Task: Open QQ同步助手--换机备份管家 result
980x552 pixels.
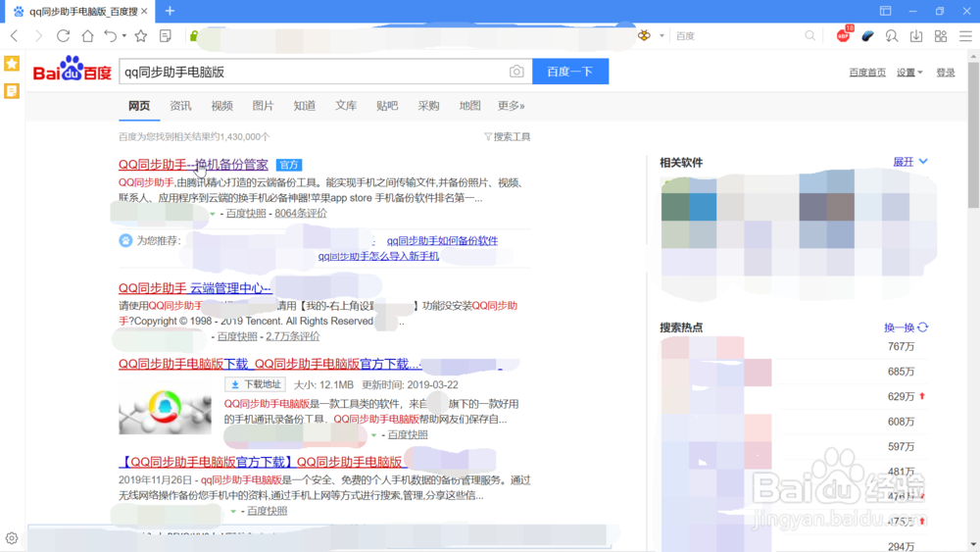Action: (193, 165)
